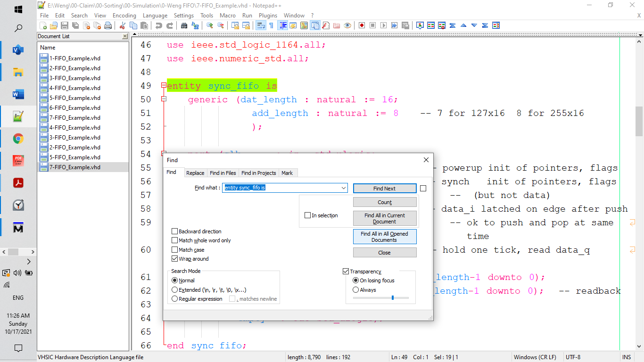Collapse the generic fold at line 50
The width and height of the screenshot is (644, 362).
[164, 99]
